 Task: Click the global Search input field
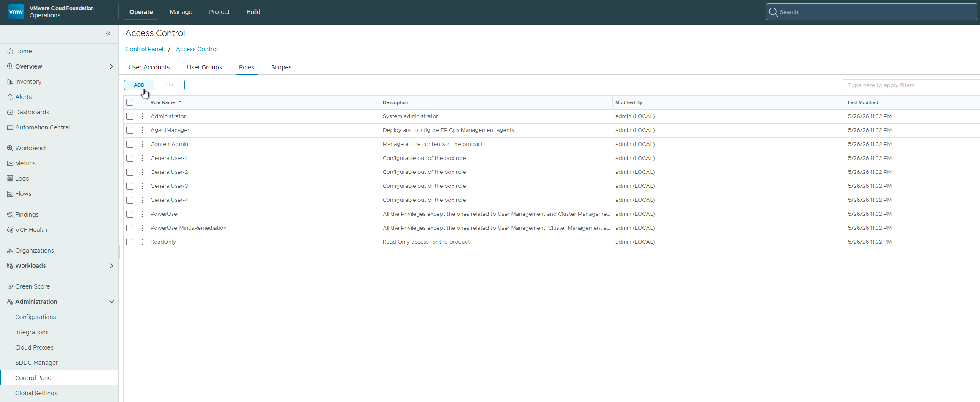point(871,12)
